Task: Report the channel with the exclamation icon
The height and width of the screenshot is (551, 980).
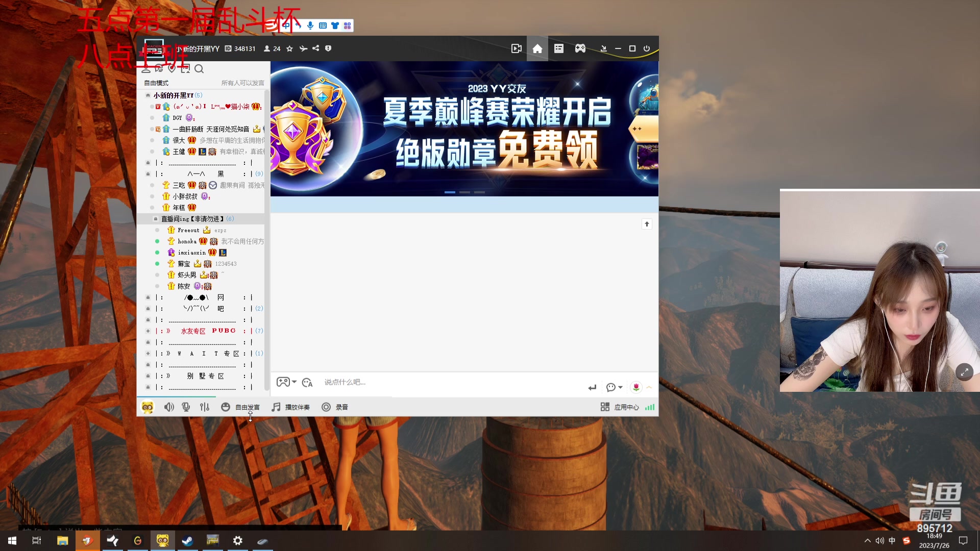Action: coord(329,48)
